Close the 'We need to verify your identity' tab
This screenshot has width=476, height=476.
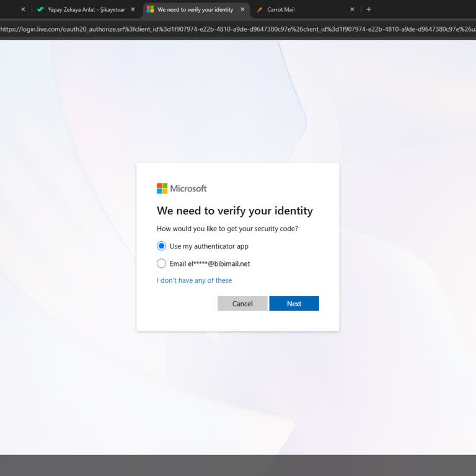coord(242,9)
